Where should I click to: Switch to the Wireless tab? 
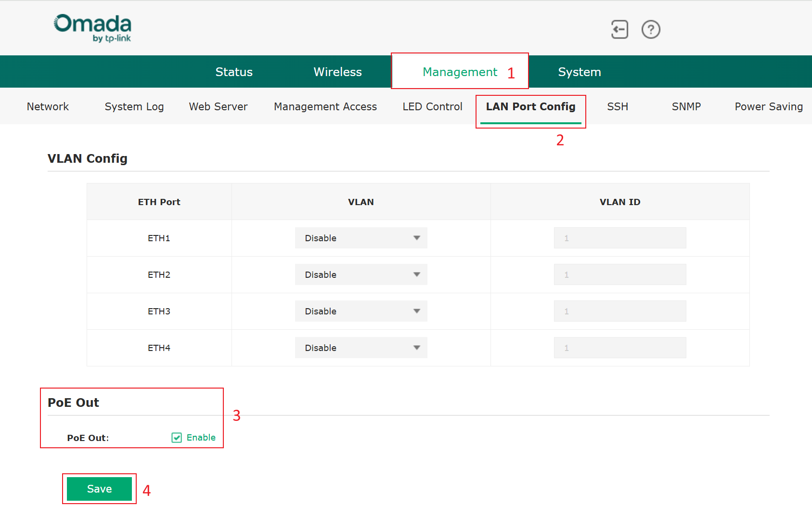tap(337, 71)
